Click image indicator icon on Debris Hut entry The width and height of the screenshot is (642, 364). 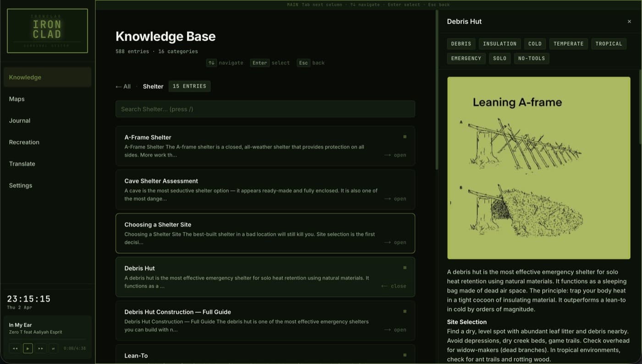(404, 268)
